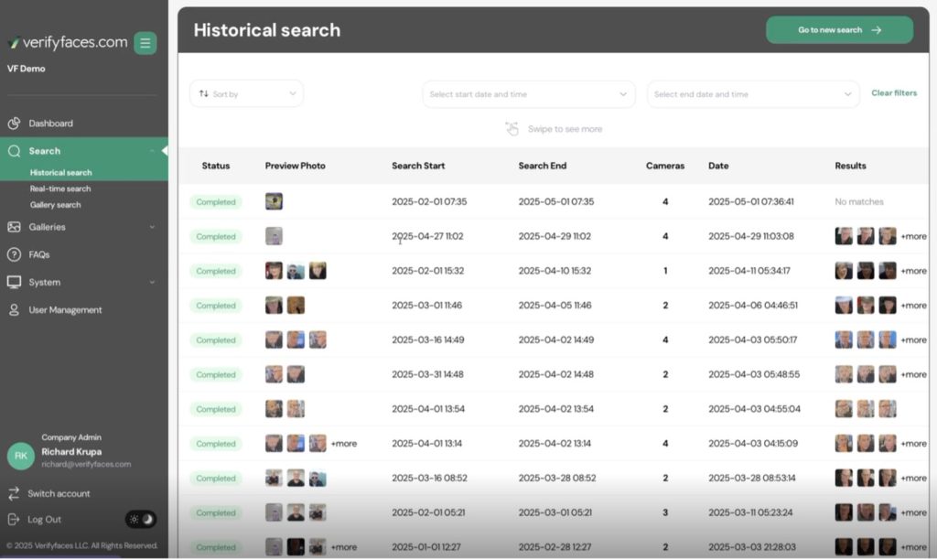The height and width of the screenshot is (560, 937).
Task: Open the start date and time selector
Action: pos(528,94)
